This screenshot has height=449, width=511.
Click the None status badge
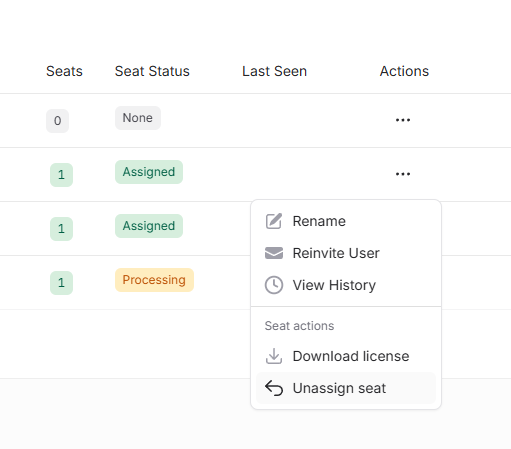[x=138, y=118]
